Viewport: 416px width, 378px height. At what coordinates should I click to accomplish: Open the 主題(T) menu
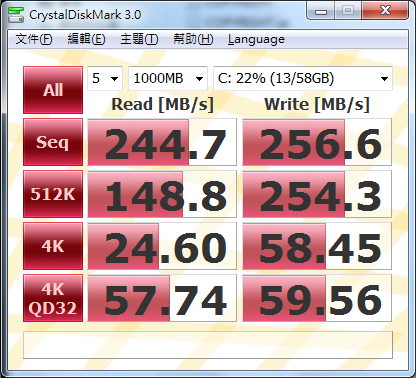point(139,39)
